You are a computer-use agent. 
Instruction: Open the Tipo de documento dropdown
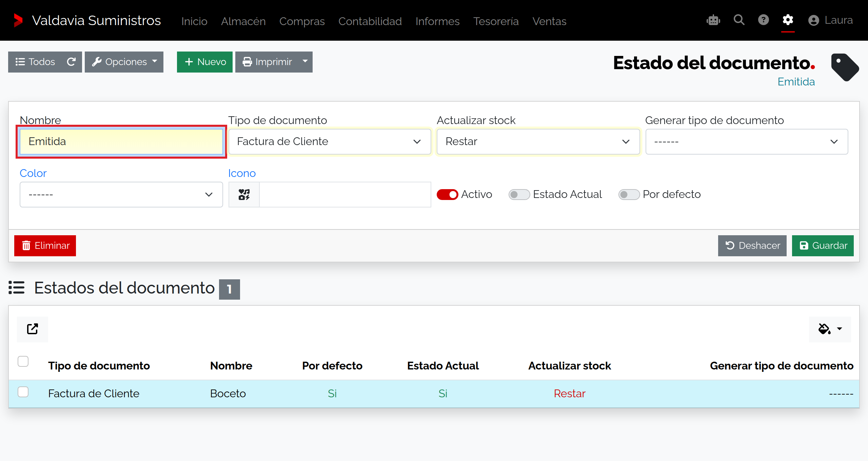pos(330,142)
